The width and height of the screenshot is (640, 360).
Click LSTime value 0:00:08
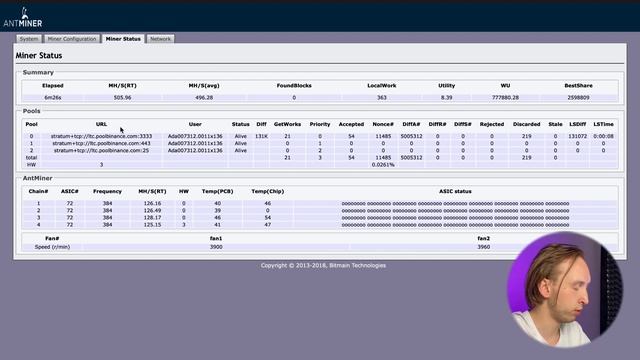pos(603,136)
